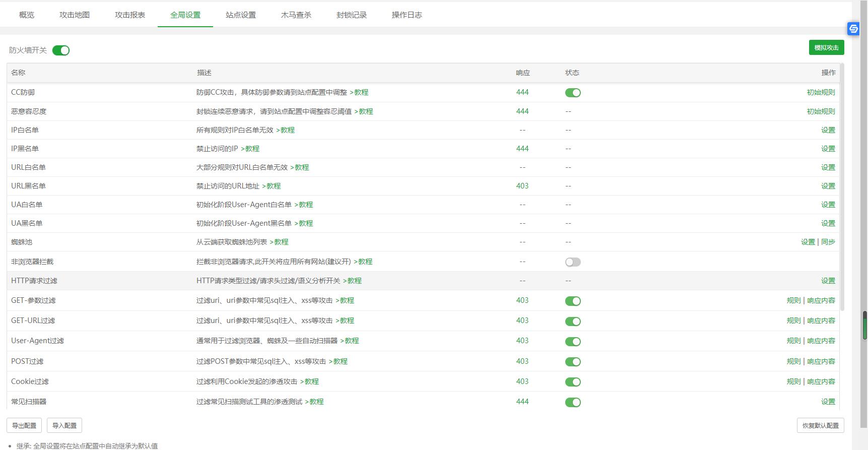Open 规则 for GET-URL过滤

793,320
